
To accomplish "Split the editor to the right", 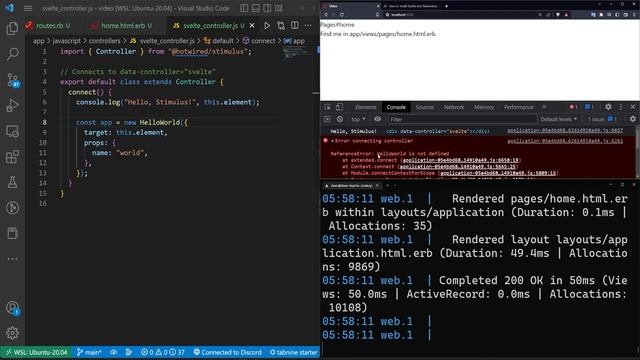I will (295, 25).
